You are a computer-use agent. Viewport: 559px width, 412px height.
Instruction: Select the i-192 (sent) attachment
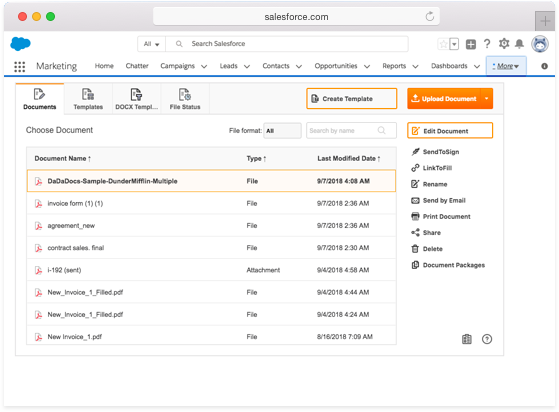tap(211, 270)
